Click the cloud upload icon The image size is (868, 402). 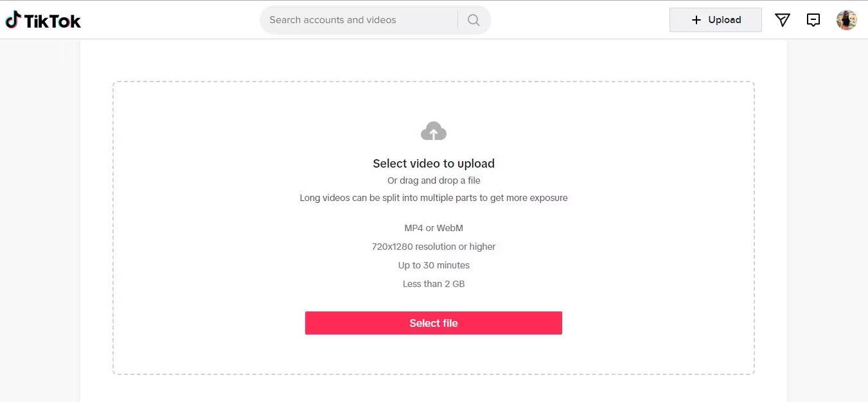(434, 130)
